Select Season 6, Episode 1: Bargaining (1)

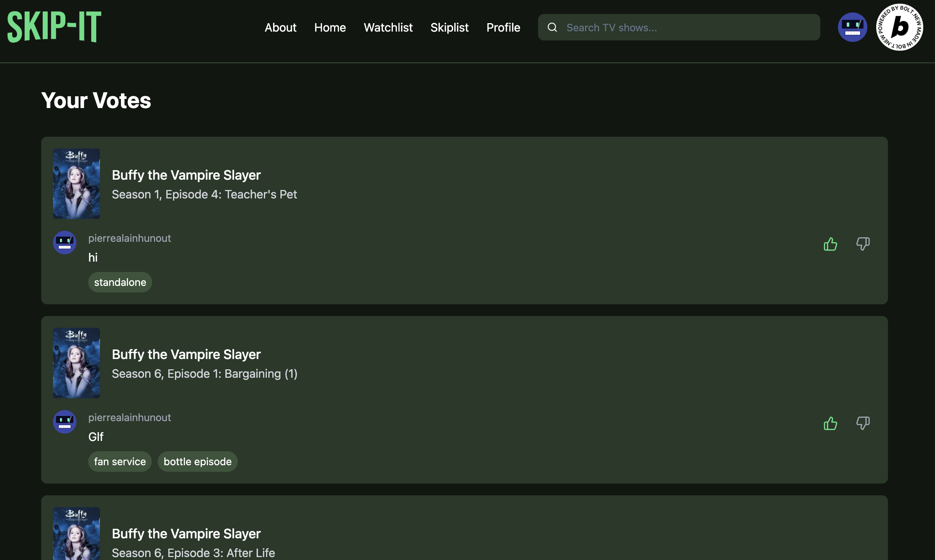pyautogui.click(x=204, y=374)
